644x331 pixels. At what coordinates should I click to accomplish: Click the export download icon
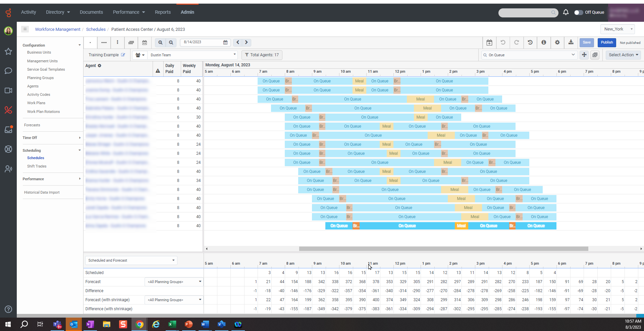click(x=571, y=43)
